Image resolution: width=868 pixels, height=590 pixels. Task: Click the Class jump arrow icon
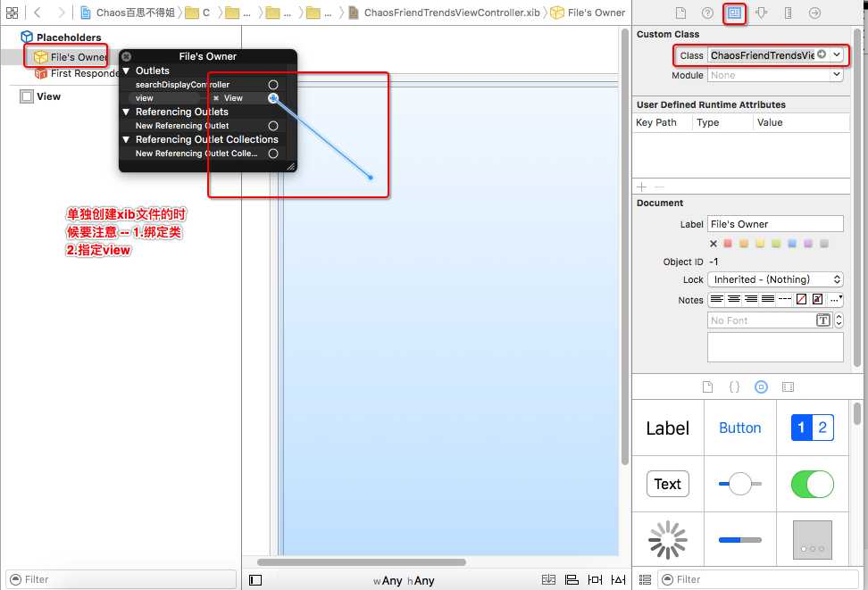(822, 54)
